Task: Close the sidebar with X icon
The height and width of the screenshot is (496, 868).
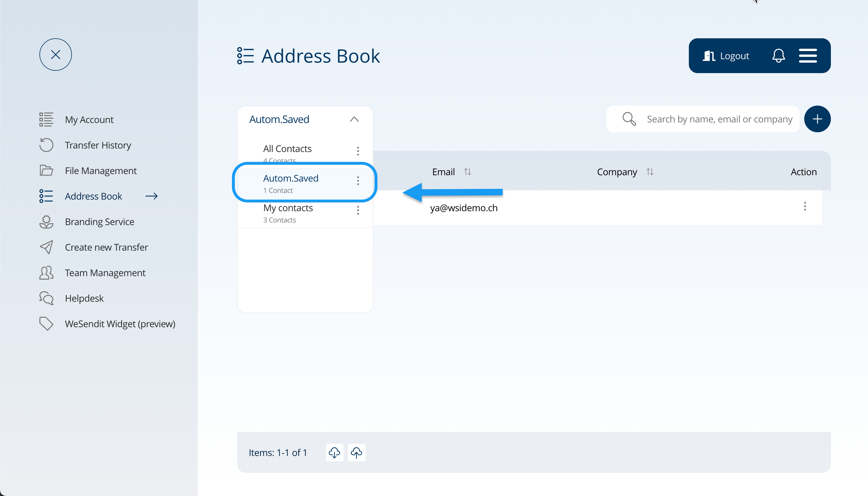Action: pos(55,55)
